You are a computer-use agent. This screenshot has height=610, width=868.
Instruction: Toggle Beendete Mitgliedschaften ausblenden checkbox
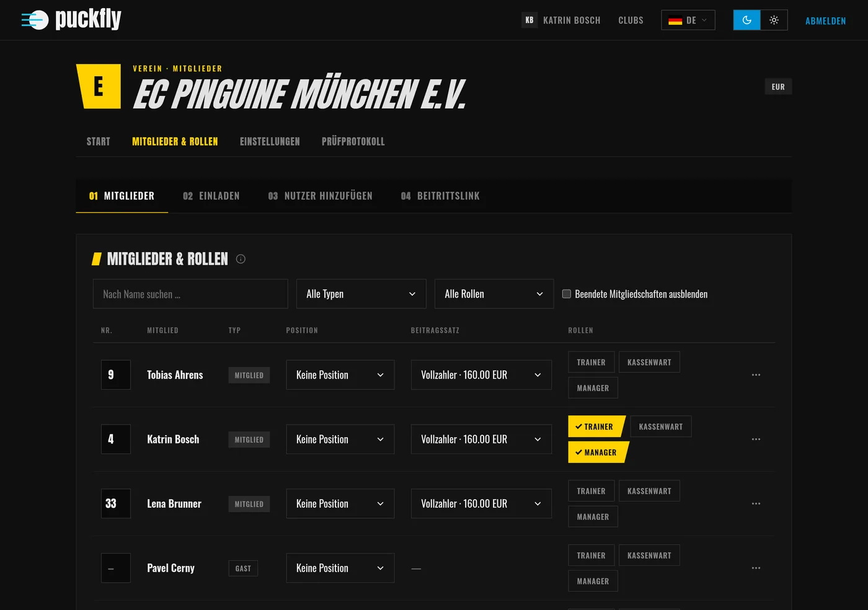point(567,294)
